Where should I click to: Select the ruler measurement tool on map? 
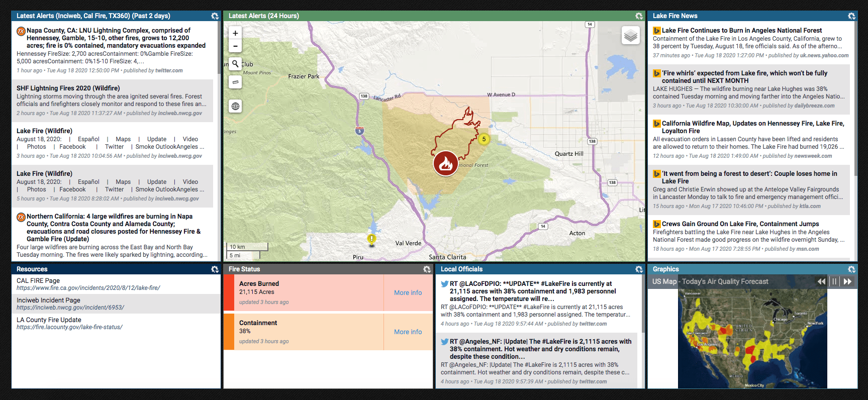235,81
